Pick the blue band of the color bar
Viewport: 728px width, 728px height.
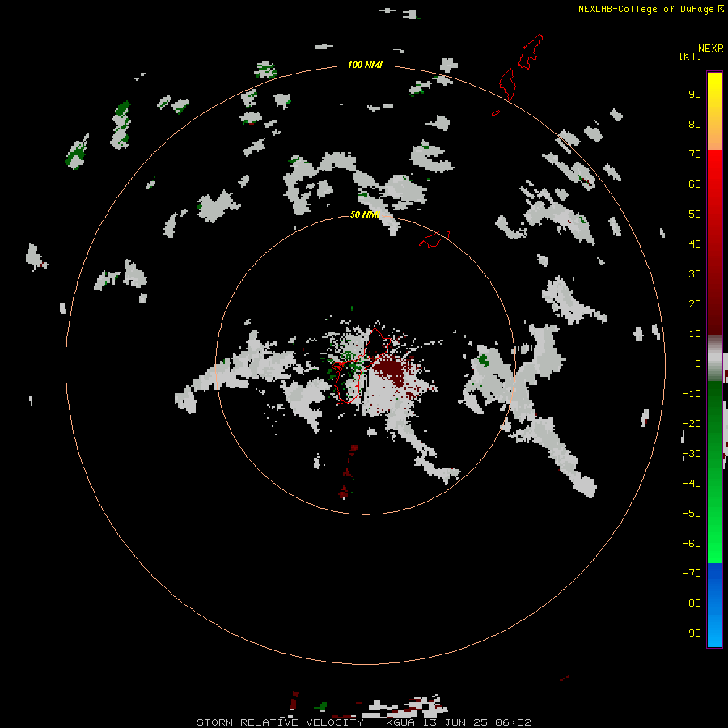click(x=714, y=604)
